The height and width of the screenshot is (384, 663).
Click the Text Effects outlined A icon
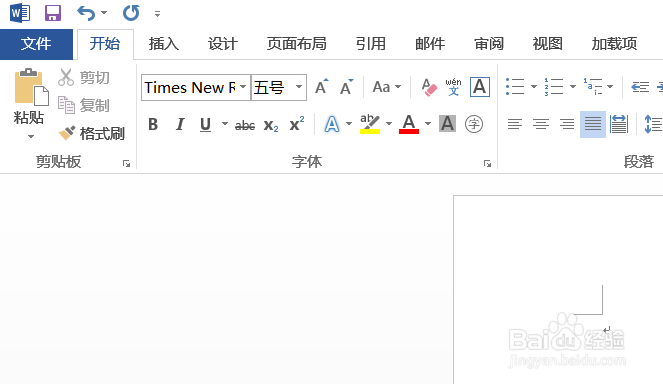(x=332, y=124)
